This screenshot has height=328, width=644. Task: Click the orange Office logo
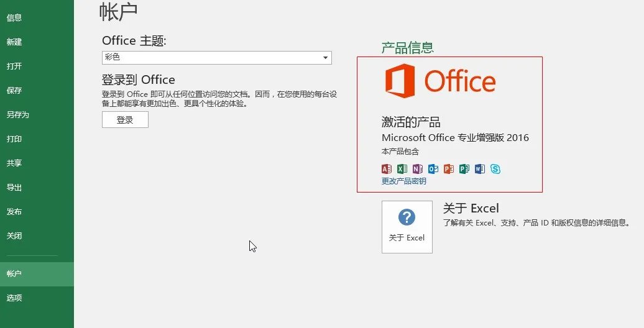[x=440, y=81]
